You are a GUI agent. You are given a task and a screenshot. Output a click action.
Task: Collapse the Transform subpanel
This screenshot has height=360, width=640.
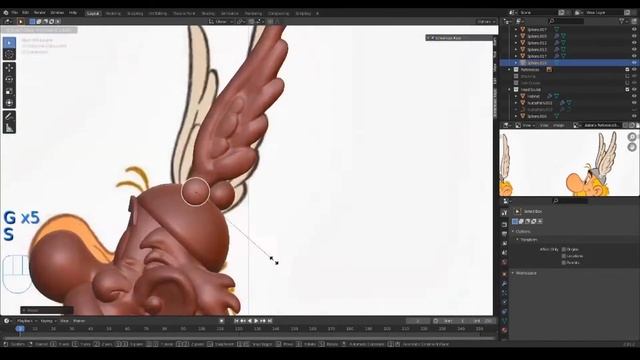click(x=517, y=240)
